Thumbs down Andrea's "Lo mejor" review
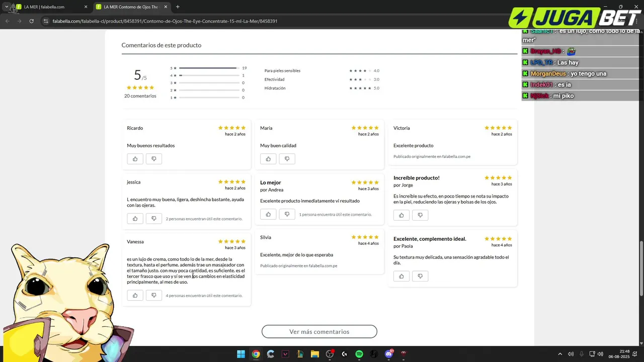 tap(287, 214)
